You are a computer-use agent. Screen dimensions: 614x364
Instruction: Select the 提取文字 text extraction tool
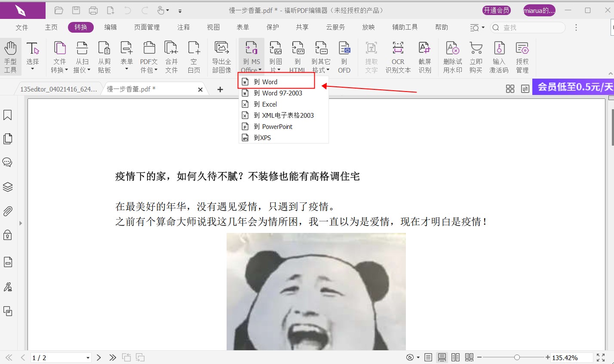(x=371, y=56)
